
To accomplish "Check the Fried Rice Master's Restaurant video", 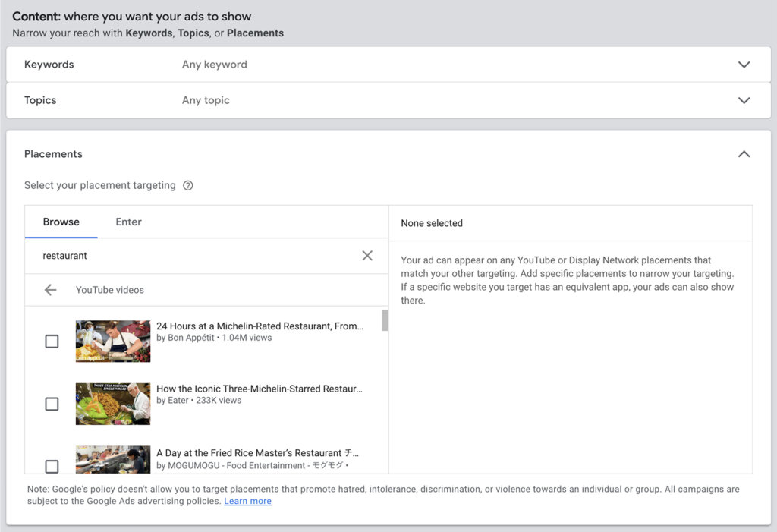I will 52,466.
